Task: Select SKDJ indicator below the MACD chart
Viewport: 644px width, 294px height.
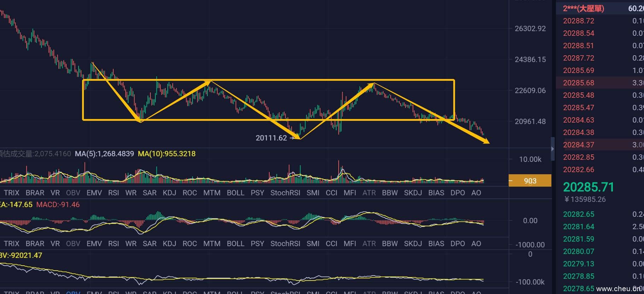Action: [413, 244]
